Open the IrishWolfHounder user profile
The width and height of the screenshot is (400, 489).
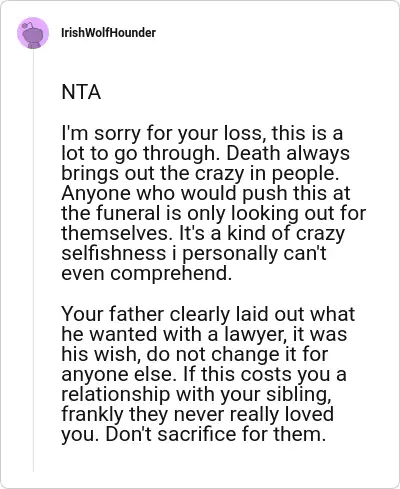tap(108, 33)
